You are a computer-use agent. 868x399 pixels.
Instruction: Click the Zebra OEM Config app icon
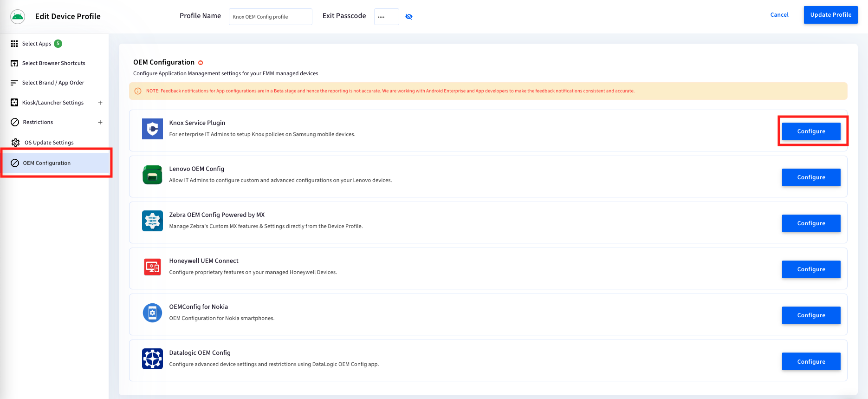[152, 221]
